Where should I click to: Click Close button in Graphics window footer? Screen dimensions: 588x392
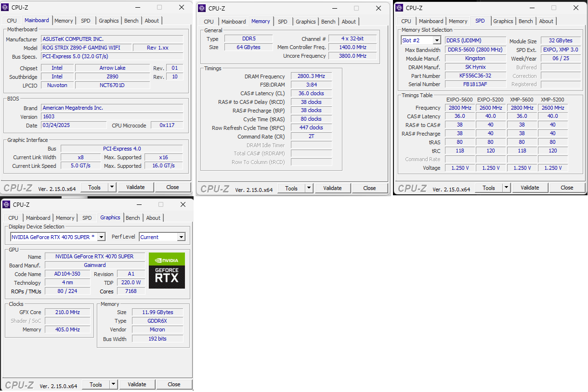[x=174, y=384]
